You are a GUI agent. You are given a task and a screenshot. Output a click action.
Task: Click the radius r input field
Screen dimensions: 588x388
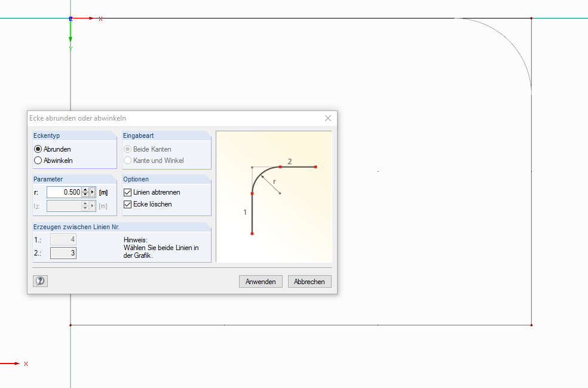click(x=64, y=192)
